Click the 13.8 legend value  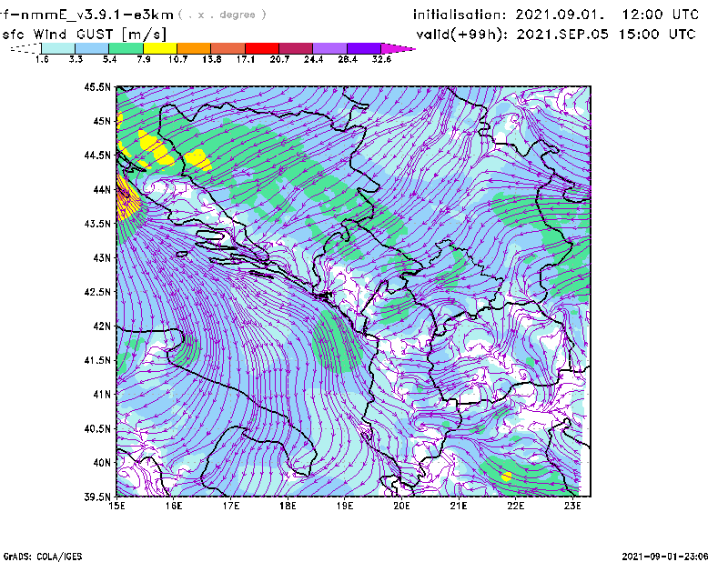212,59
